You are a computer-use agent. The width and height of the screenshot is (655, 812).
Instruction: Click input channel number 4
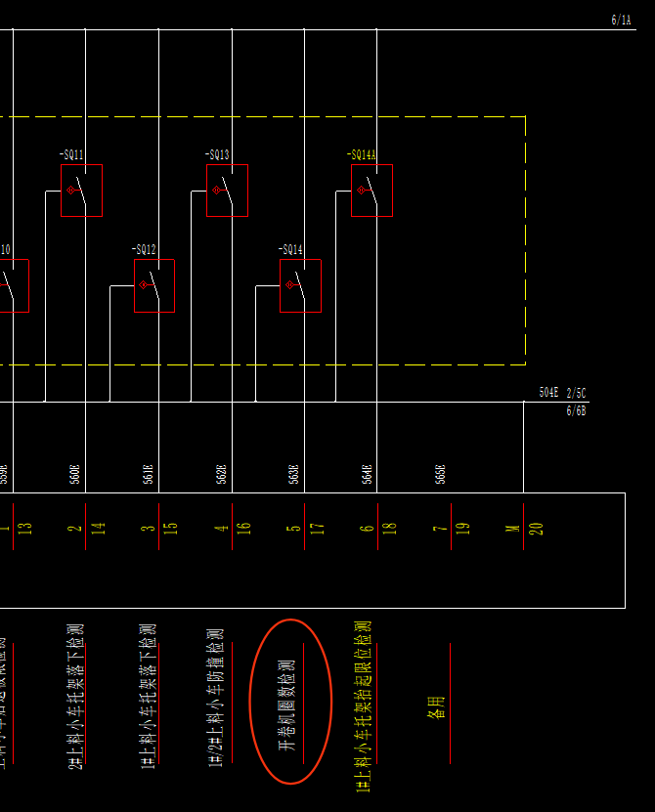[x=221, y=529]
